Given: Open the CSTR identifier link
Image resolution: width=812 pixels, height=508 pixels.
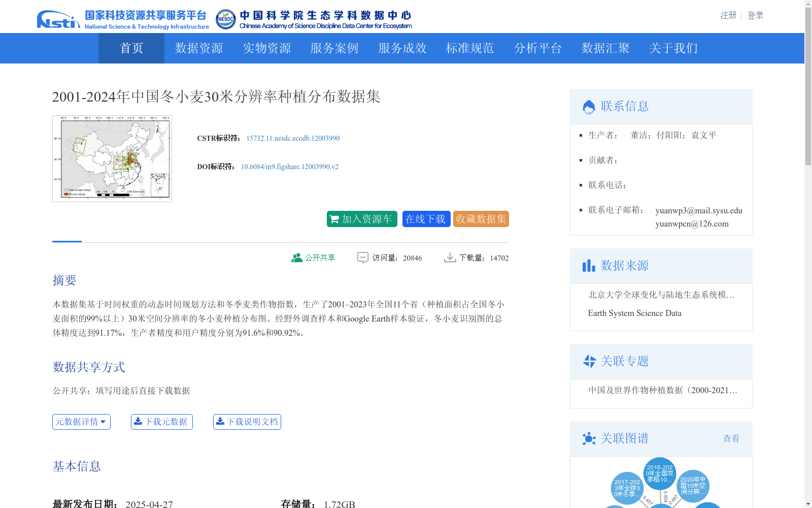Looking at the screenshot, I should click(293, 138).
